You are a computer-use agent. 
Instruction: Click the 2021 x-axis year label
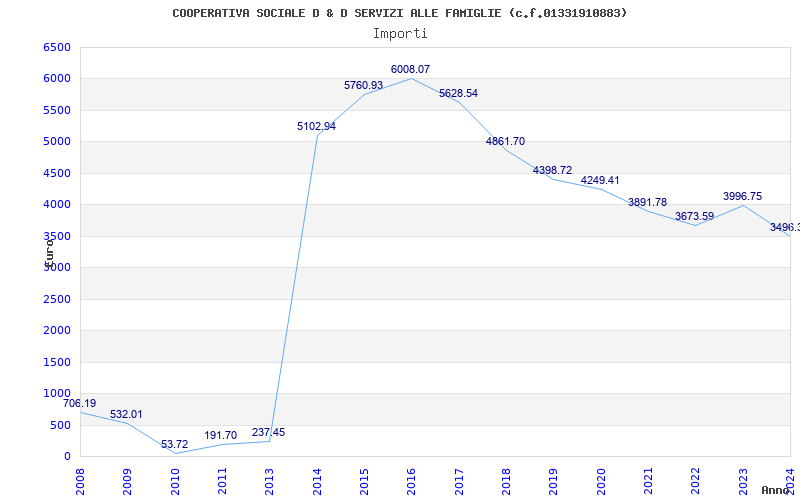pyautogui.click(x=648, y=483)
